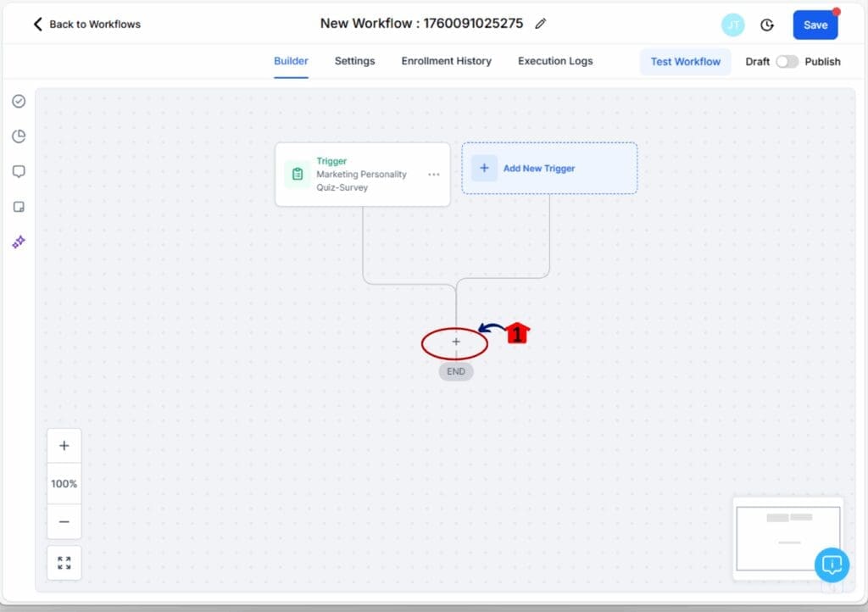Zoom in the canvas with plus button
868x612 pixels.
[64, 446]
